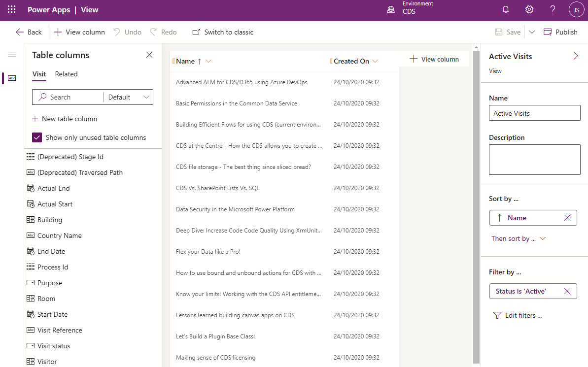Click the Power Apps title link
This screenshot has width=588, height=367.
pos(49,10)
